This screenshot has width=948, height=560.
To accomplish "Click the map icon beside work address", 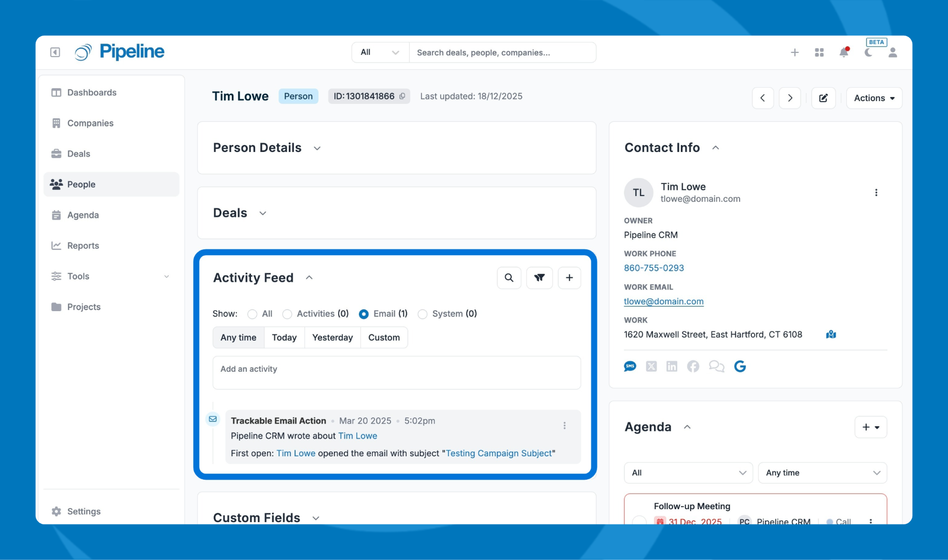I will [x=831, y=334].
